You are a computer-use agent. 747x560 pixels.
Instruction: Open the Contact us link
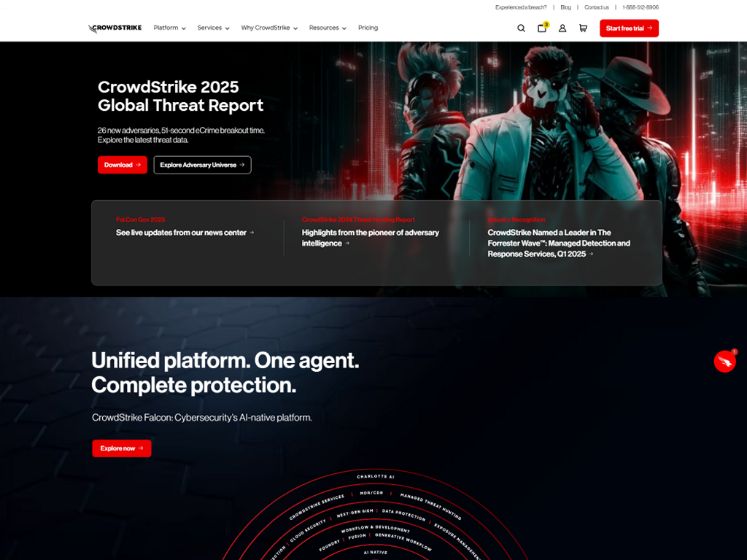[x=597, y=7]
